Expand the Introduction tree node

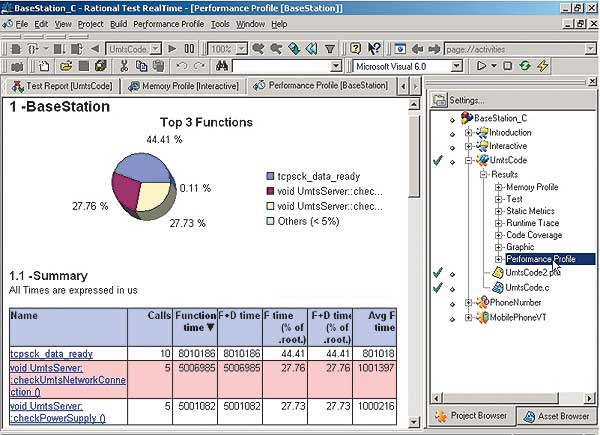[468, 133]
